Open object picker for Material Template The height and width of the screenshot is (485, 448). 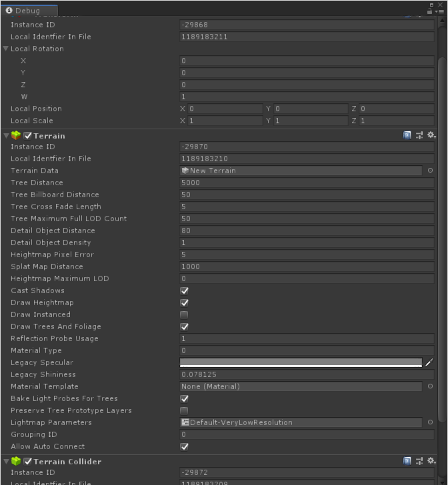click(430, 386)
